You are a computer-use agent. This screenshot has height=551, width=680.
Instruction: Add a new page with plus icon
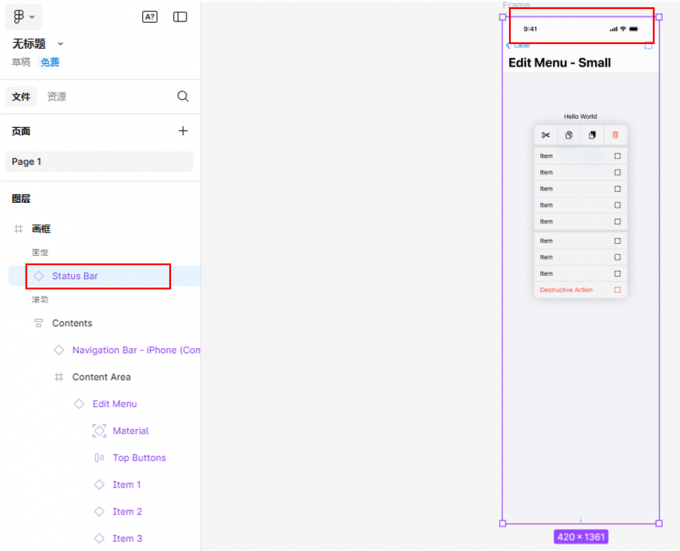point(183,131)
